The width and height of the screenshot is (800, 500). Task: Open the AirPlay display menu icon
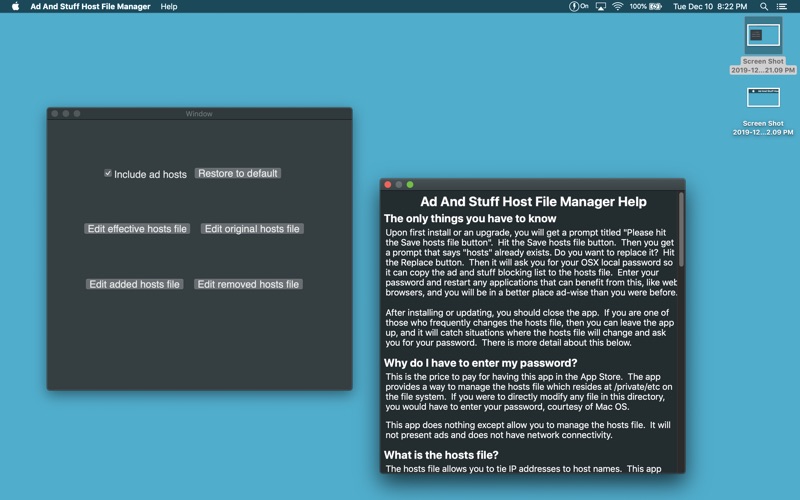601,7
